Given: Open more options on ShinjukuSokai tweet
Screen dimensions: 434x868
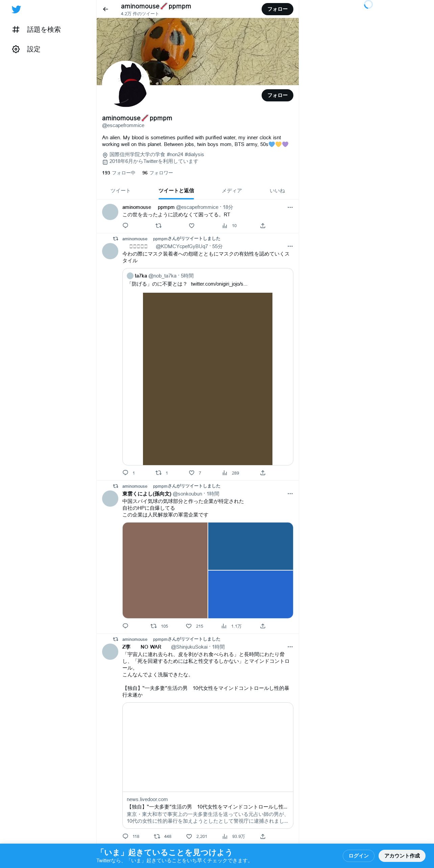Looking at the screenshot, I should 290,647.
